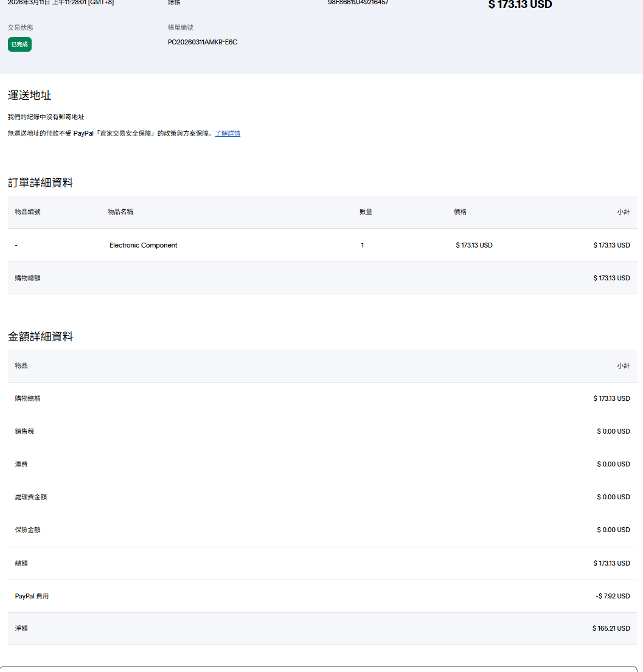The width and height of the screenshot is (643, 672).
Task: Click the 保險金額 row label
Action: pyautogui.click(x=28, y=530)
